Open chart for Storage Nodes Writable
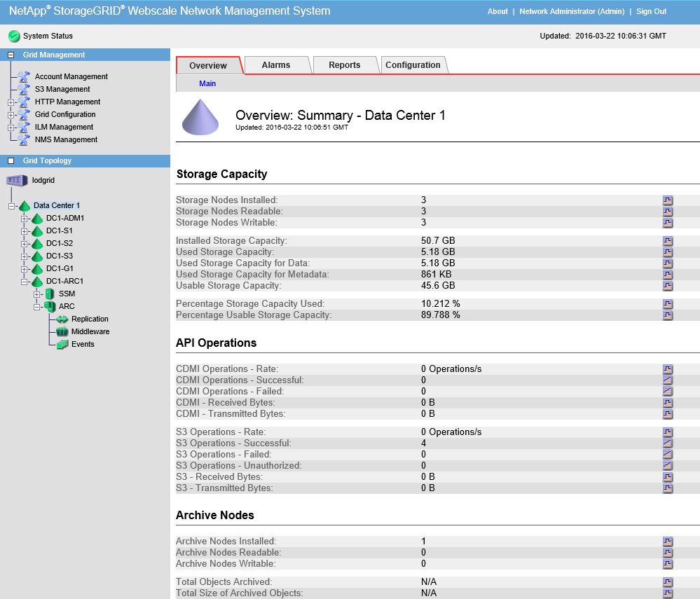 [x=667, y=223]
